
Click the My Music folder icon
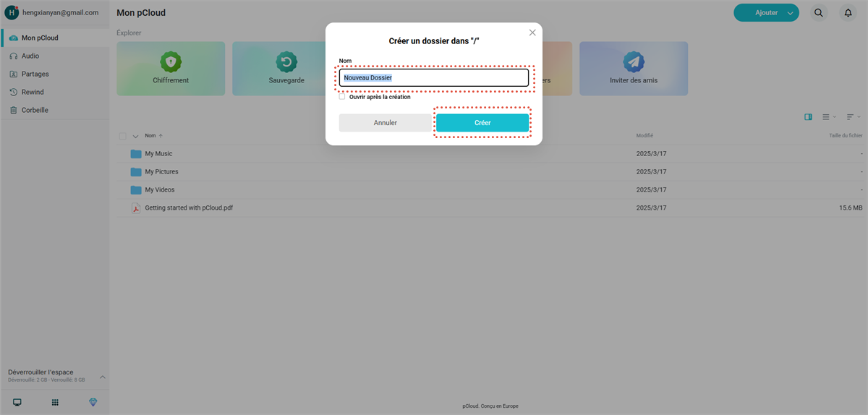(x=136, y=154)
